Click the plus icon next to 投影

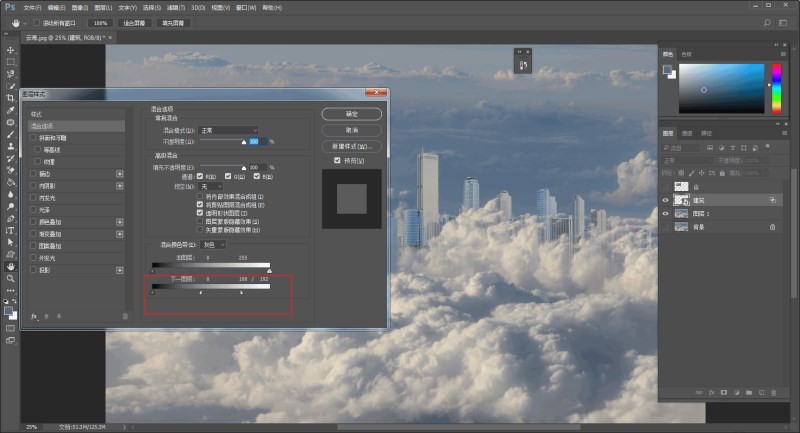[x=120, y=270]
